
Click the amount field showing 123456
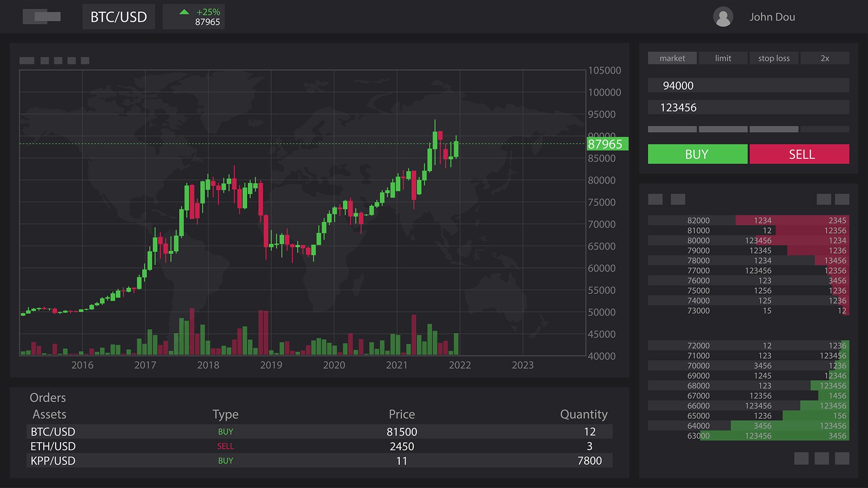pyautogui.click(x=748, y=108)
